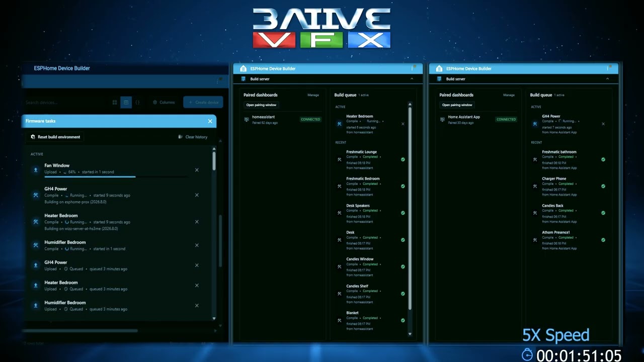Select the Candles Window recent build

coord(371,267)
